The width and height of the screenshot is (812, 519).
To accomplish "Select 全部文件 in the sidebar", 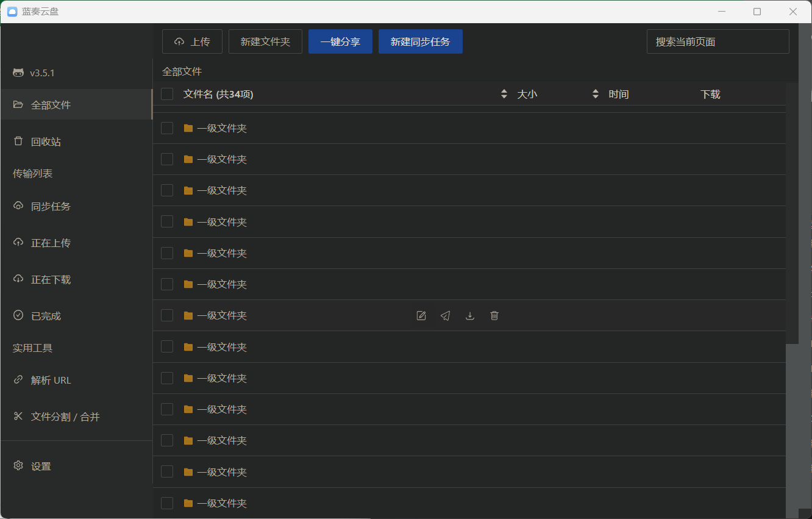I will coord(76,105).
